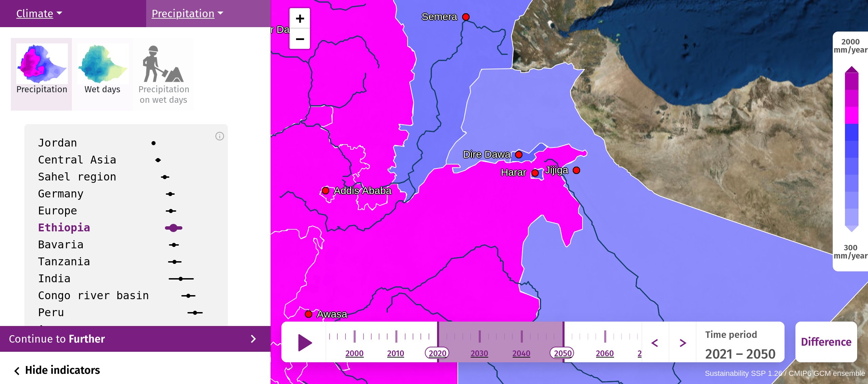Viewport: 868px width, 384px height.
Task: Select India in region list
Action: (x=54, y=279)
